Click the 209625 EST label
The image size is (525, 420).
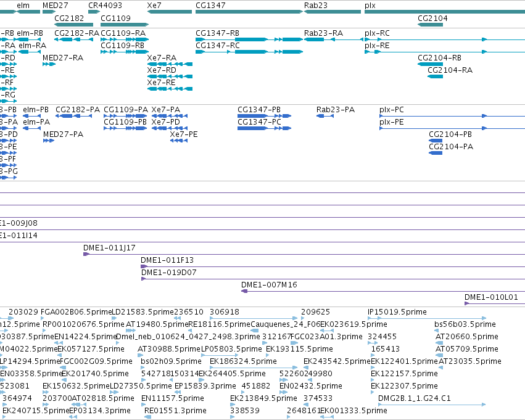316,312
